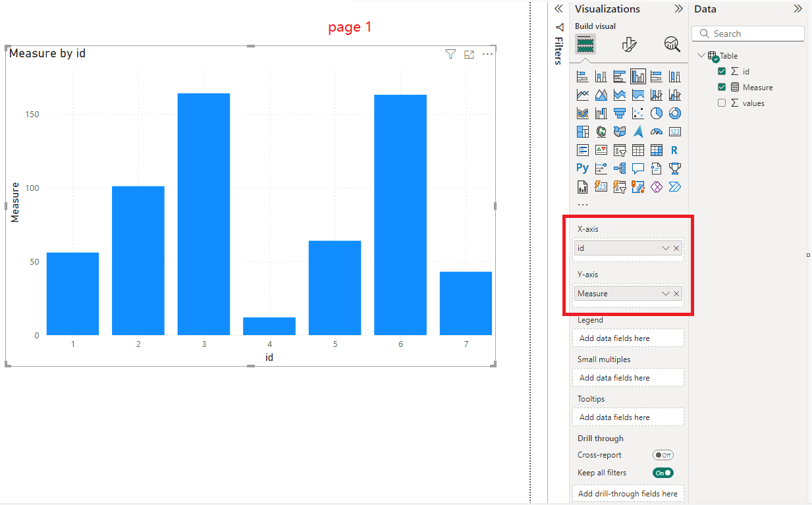
Task: Select the Power Automate visual
Action: 674,187
